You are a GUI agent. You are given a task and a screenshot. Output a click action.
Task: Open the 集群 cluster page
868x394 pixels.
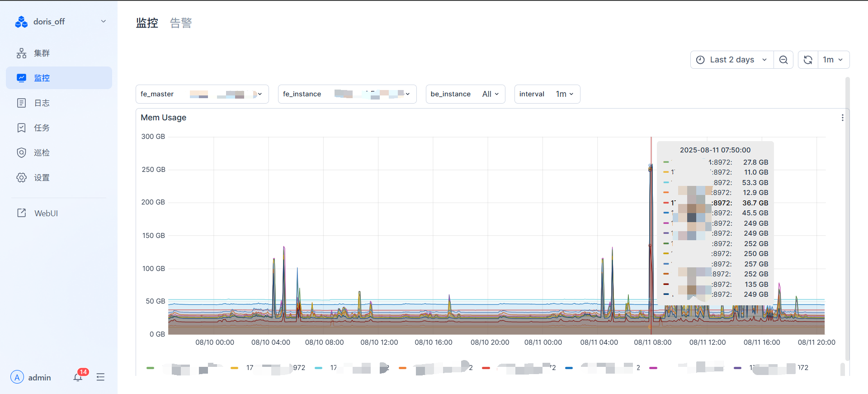(59, 53)
